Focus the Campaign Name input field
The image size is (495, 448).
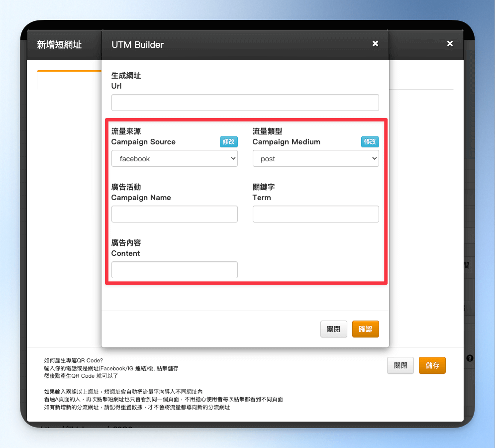(x=174, y=214)
